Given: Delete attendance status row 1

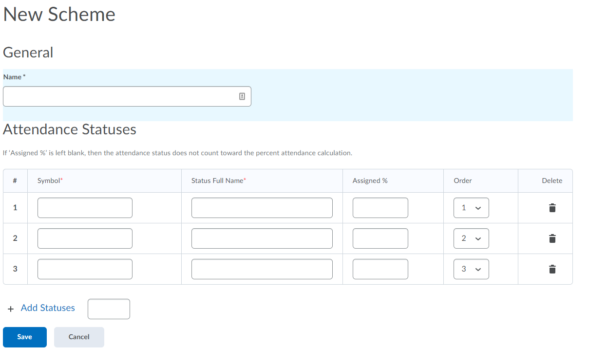Looking at the screenshot, I should pos(552,208).
